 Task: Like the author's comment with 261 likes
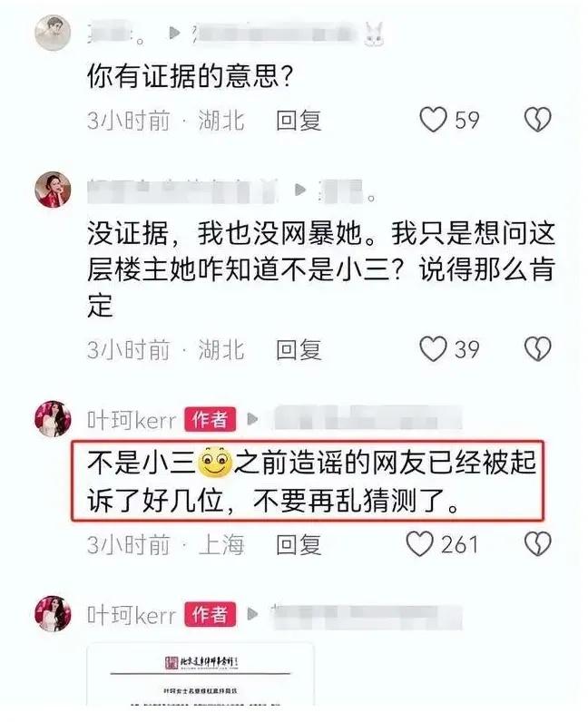tap(419, 544)
